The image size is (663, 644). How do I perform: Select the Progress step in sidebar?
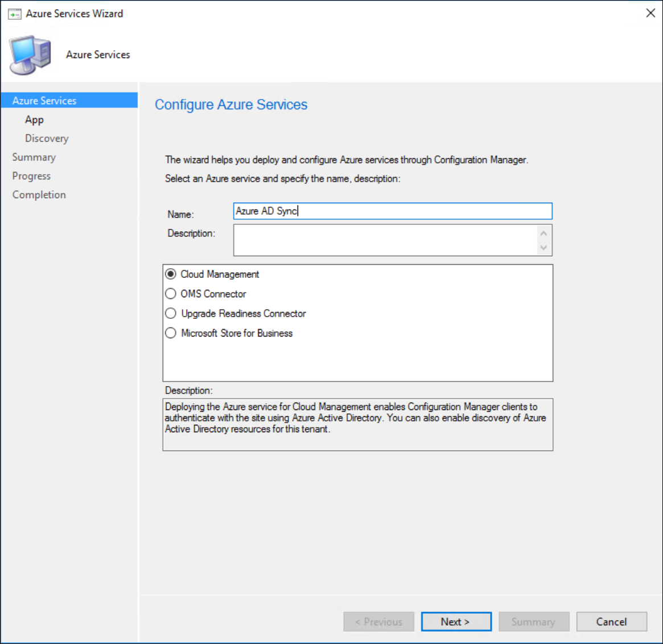pos(31,175)
